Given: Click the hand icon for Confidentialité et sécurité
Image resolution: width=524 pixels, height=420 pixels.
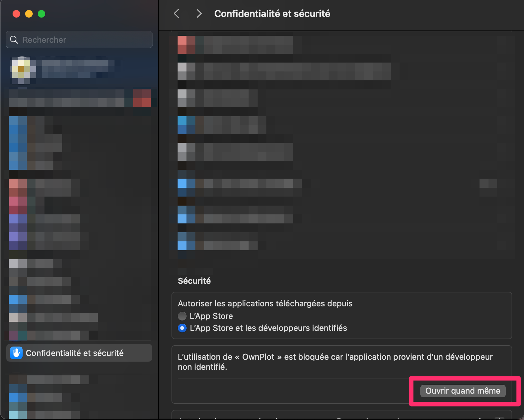Looking at the screenshot, I should coord(16,353).
